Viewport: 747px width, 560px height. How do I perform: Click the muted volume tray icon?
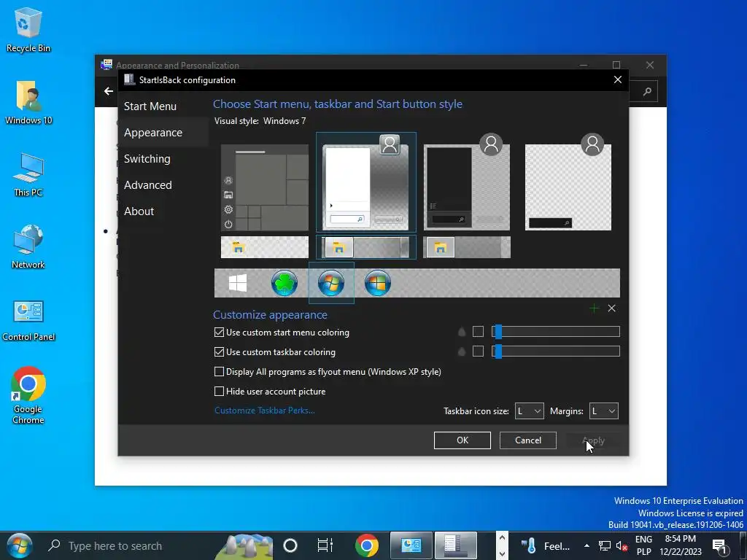click(x=622, y=546)
